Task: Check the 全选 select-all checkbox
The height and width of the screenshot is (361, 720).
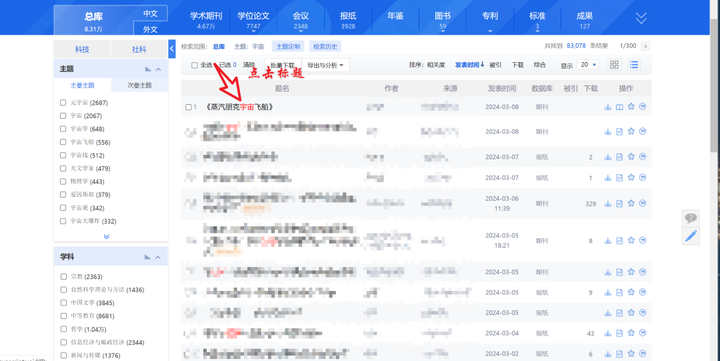Action: [194, 65]
